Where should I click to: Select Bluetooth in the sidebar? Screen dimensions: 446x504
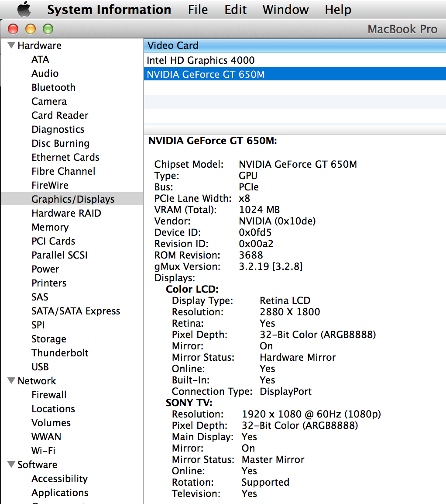pyautogui.click(x=53, y=87)
